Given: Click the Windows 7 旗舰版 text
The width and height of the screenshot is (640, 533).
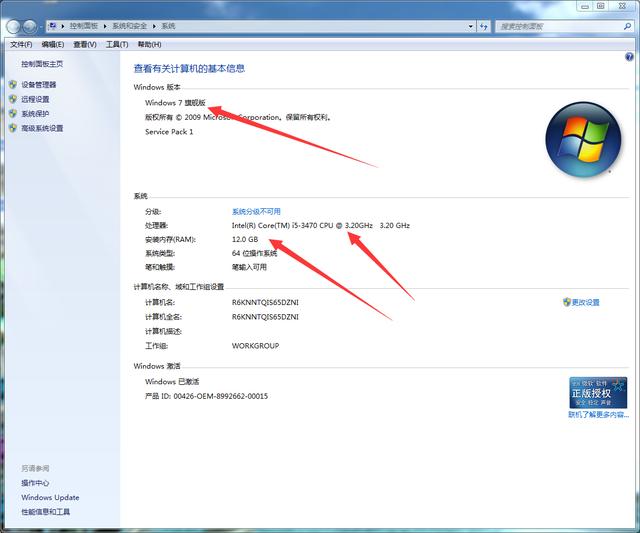Looking at the screenshot, I should (176, 103).
